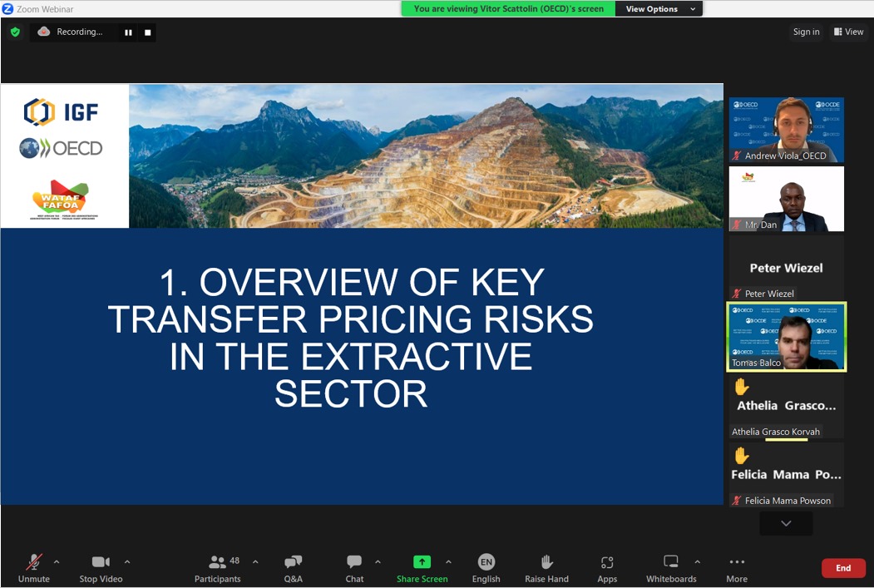Expand the arrow next to Whiteboards
The width and height of the screenshot is (874, 588).
click(698, 562)
